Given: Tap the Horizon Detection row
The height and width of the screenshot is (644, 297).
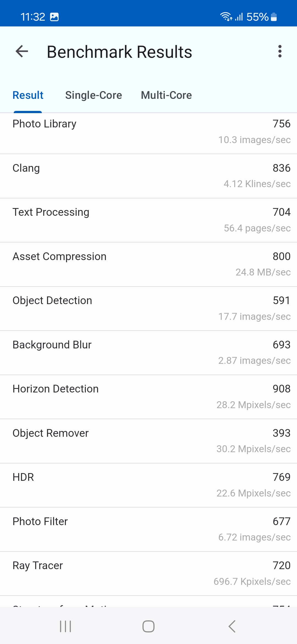Looking at the screenshot, I should point(148,397).
